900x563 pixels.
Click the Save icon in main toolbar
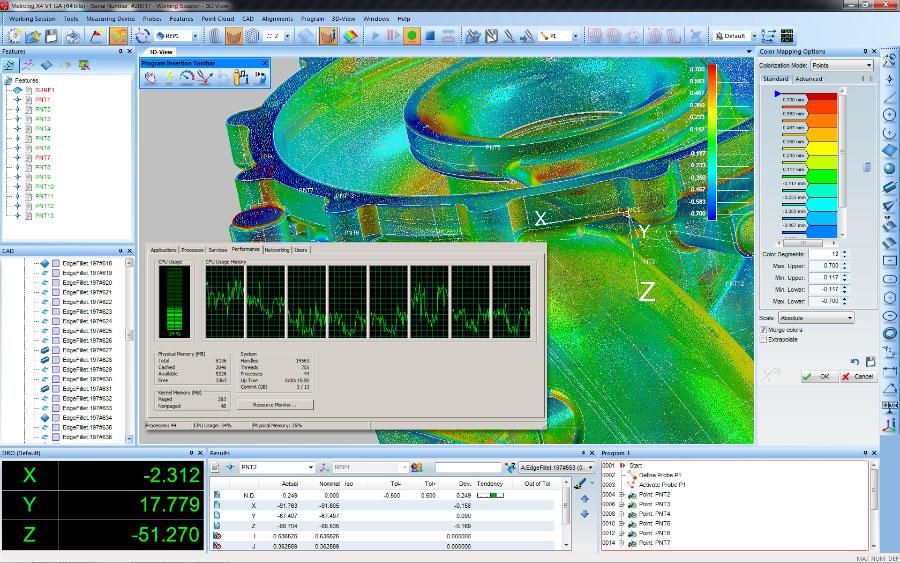(x=52, y=36)
